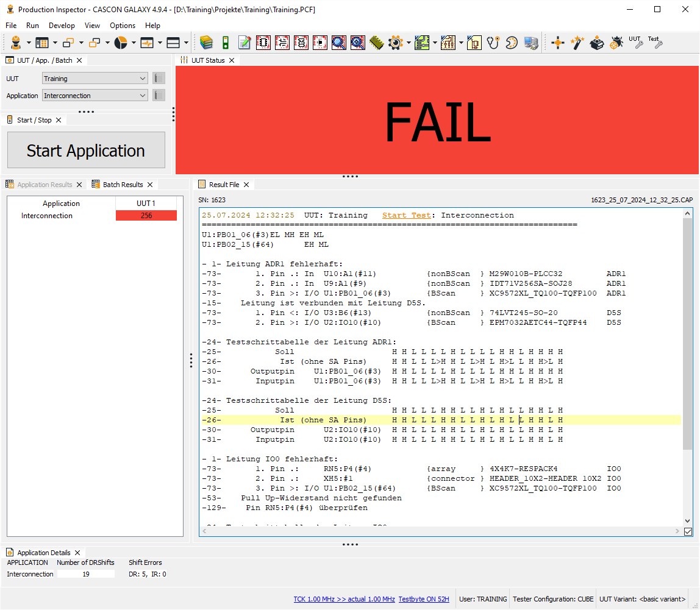Screen dimensions: 700x610
Task: Open the Help menu
Action: 152,26
